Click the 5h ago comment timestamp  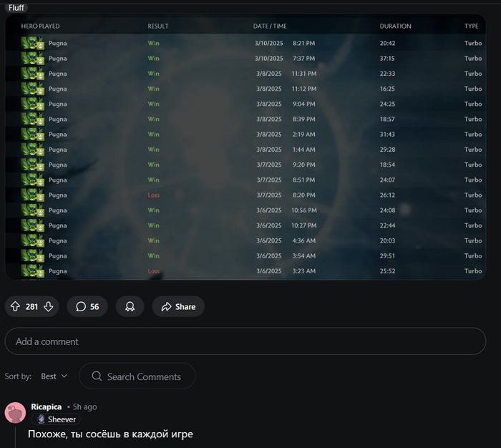click(x=84, y=406)
